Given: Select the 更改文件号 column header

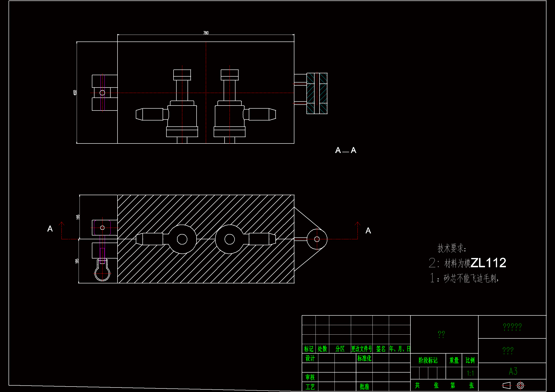Looking at the screenshot, I should (361, 349).
